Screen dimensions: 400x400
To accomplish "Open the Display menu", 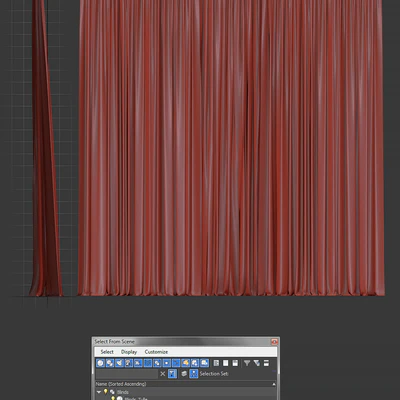I will pyautogui.click(x=129, y=352).
